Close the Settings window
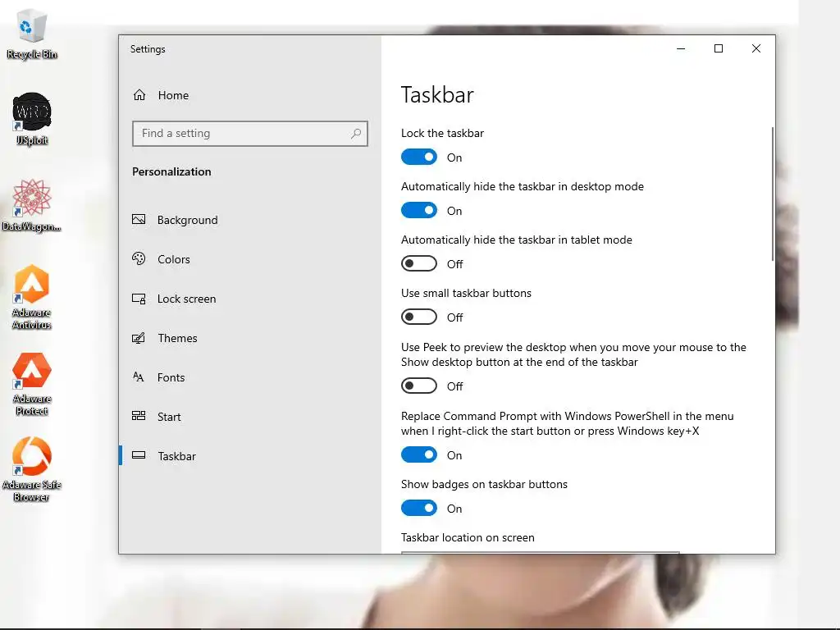 pyautogui.click(x=756, y=48)
